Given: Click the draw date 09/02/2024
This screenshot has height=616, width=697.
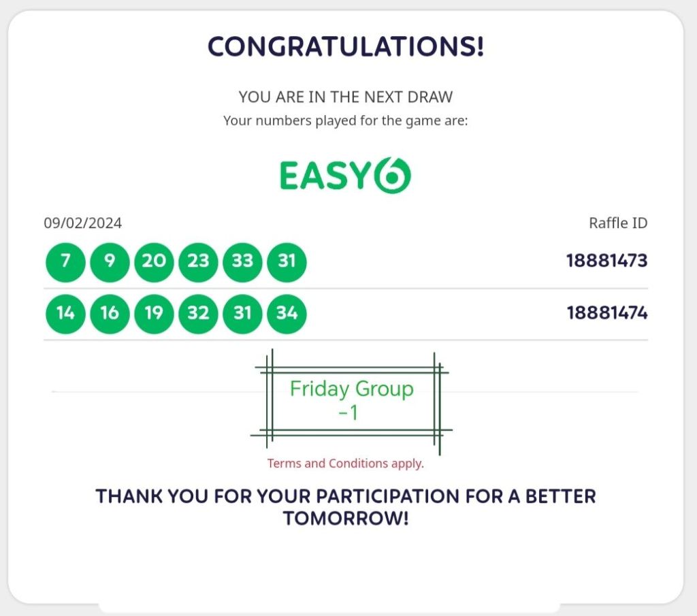Looking at the screenshot, I should [x=83, y=223].
